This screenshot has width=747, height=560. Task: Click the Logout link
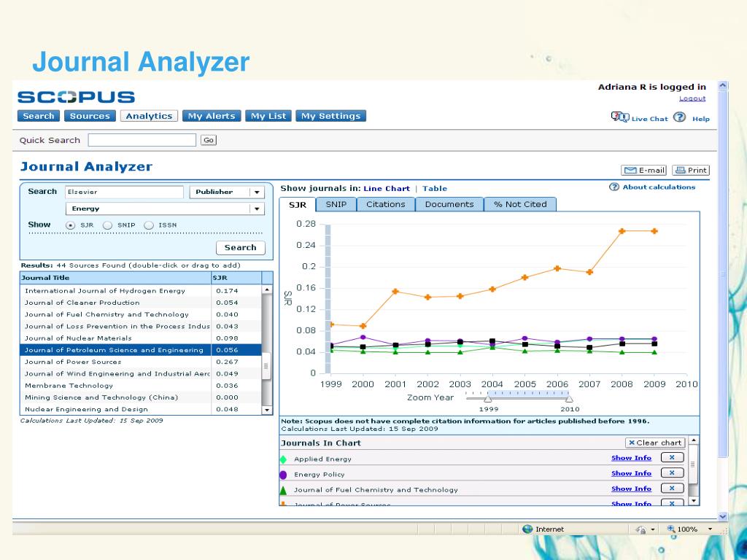[x=692, y=98]
